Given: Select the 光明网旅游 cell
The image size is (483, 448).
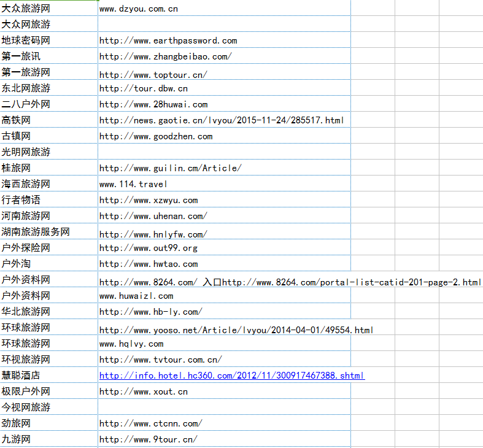Looking at the screenshot, I should 48,152.
